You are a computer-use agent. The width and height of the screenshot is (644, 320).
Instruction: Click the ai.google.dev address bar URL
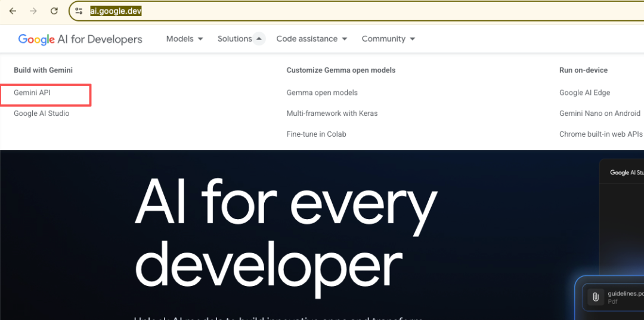pyautogui.click(x=116, y=11)
